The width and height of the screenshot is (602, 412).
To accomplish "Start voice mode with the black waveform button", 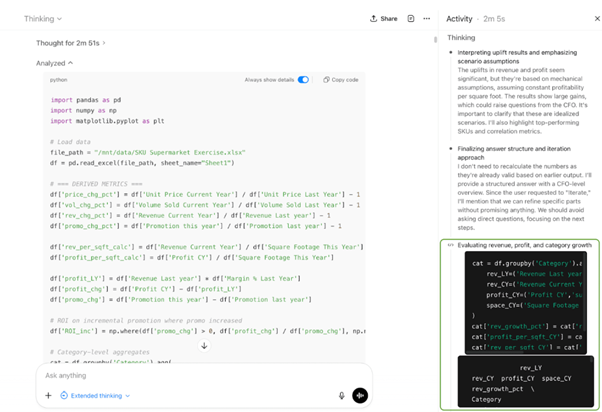I will pos(360,395).
